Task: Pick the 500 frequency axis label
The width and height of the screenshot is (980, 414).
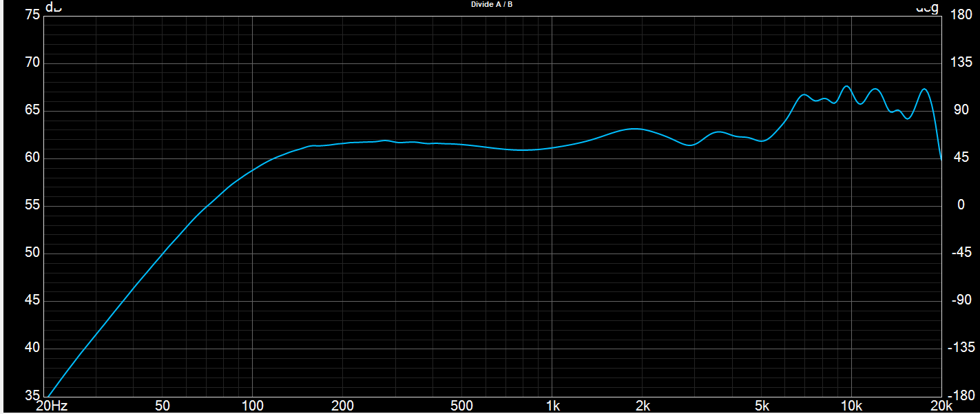Action: pos(462,406)
